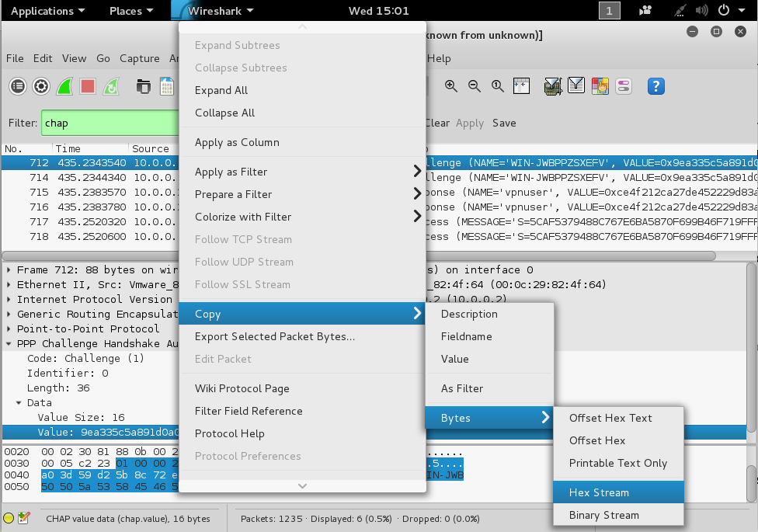Switch to workspace 1 indicator
758x532 pixels.
609,11
